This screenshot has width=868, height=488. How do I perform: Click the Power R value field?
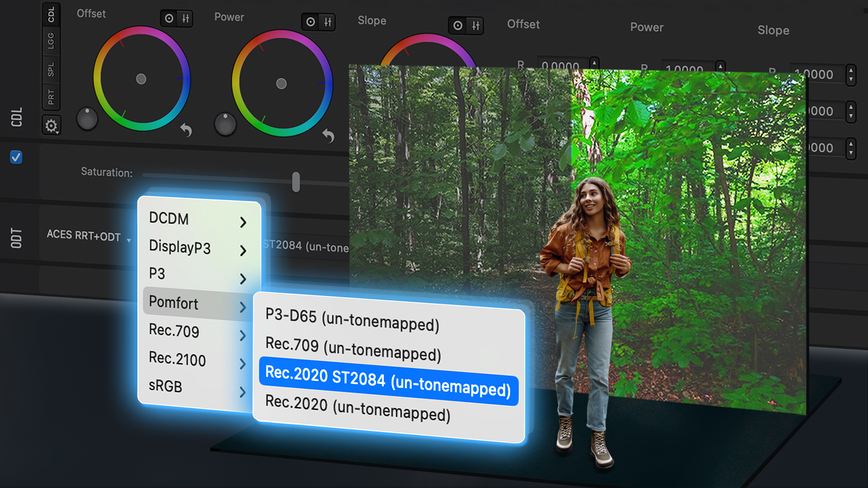click(x=687, y=66)
